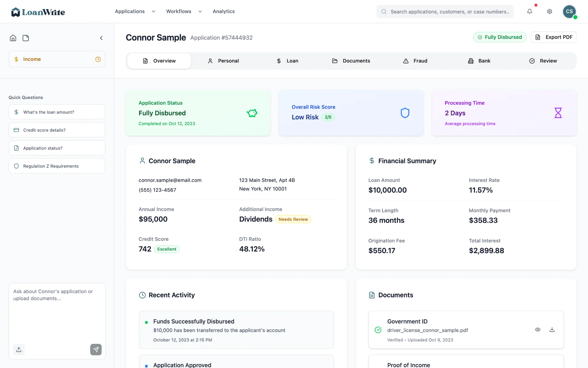This screenshot has width=588, height=368.
Task: Open the Bank tab
Action: pyautogui.click(x=479, y=61)
